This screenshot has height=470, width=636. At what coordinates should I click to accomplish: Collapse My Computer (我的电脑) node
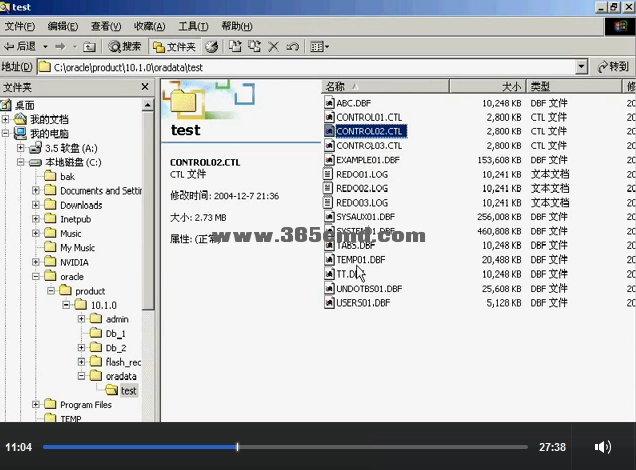[6, 133]
